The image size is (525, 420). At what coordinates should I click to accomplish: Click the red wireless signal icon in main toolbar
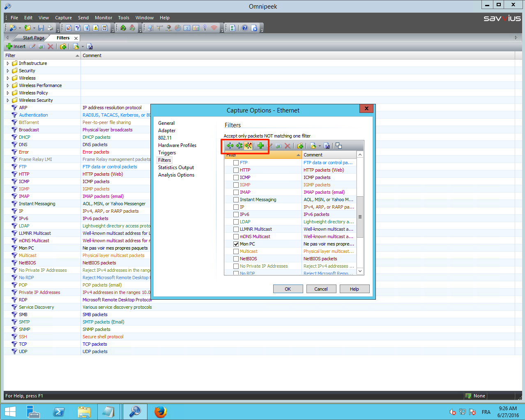coord(214,28)
